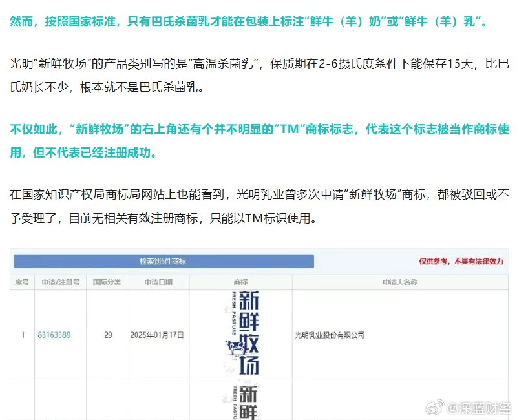Select the 国际分类 column header
The width and height of the screenshot is (517, 420).
point(107,282)
